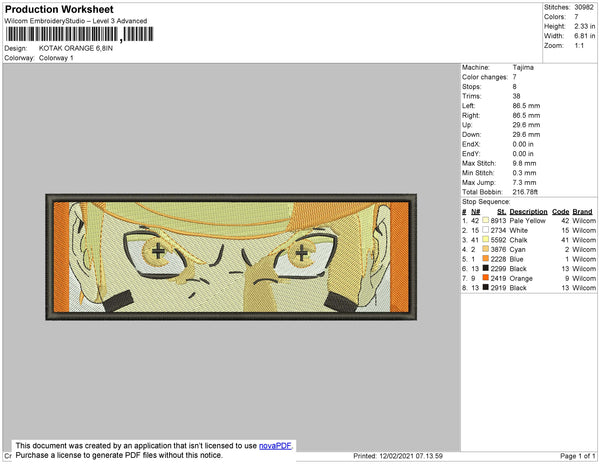Image resolution: width=600 pixels, height=464 pixels.
Task: Click the Stitches value '30982'
Action: (584, 7)
